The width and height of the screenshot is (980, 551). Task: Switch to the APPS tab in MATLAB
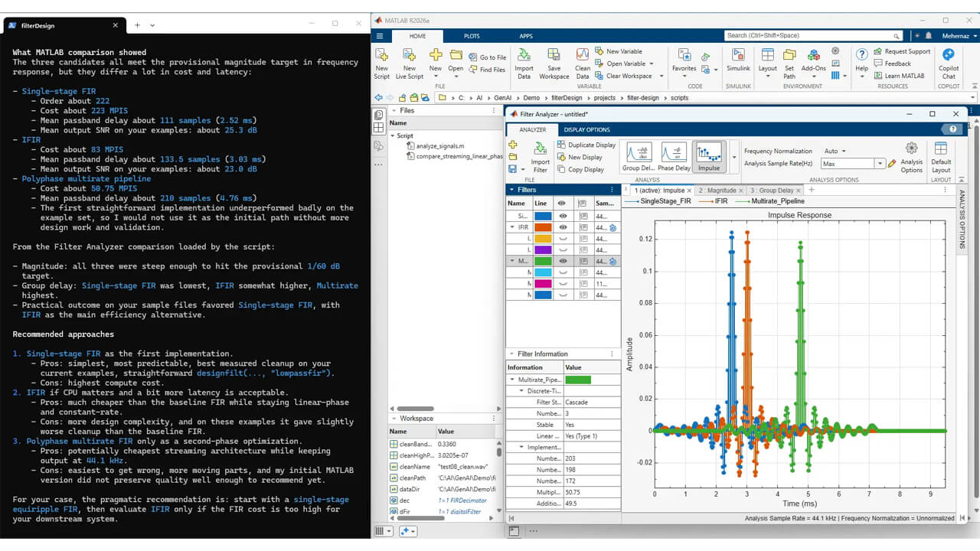[x=526, y=36]
